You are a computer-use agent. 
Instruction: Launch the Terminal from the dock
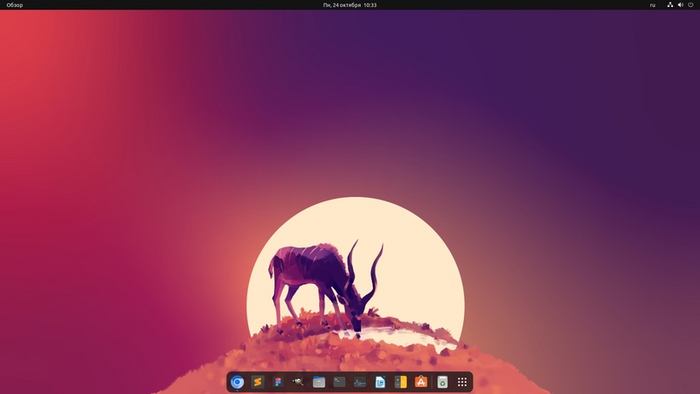point(339,382)
